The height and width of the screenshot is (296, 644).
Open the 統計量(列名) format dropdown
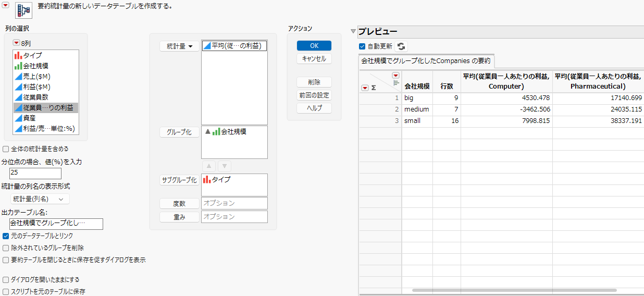point(40,199)
